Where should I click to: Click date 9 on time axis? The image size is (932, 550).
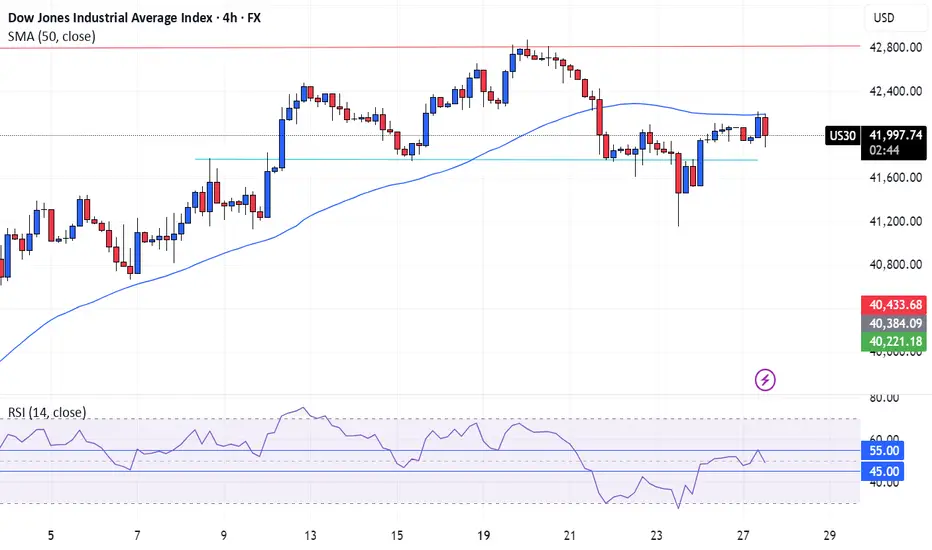223,535
